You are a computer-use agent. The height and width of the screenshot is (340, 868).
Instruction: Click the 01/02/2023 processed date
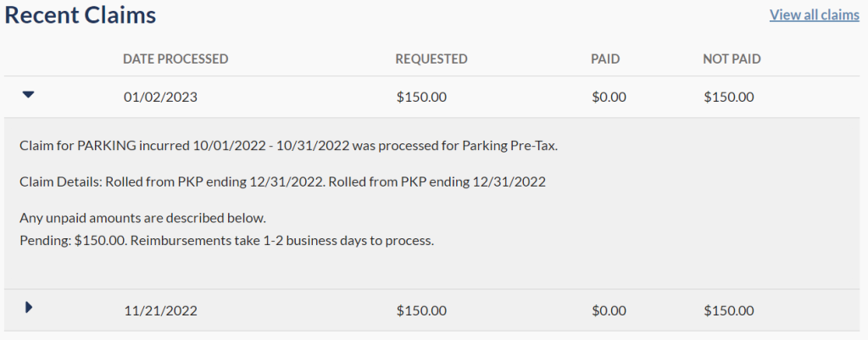click(x=160, y=97)
